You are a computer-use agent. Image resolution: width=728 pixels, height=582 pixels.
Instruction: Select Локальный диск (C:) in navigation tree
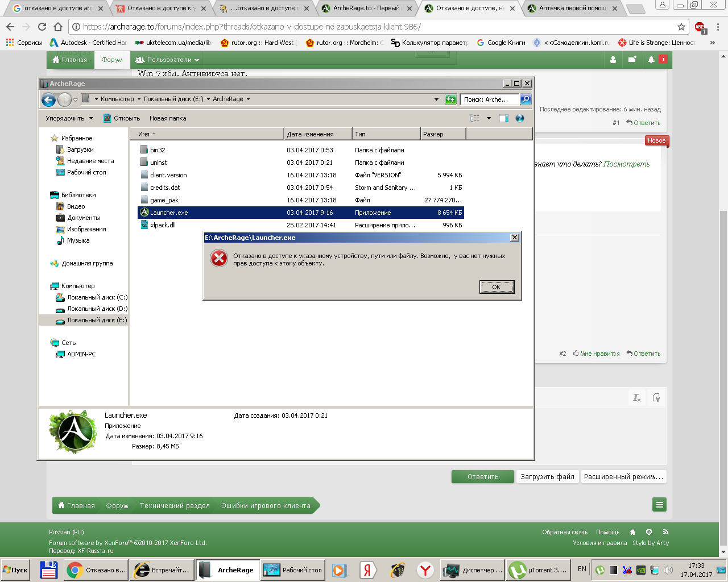[92, 297]
